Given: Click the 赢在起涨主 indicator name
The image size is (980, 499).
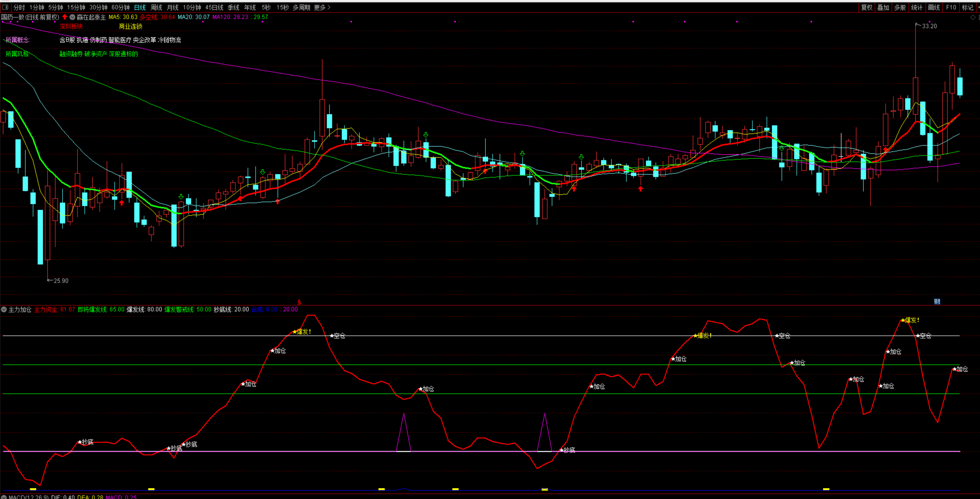Looking at the screenshot, I should coord(91,17).
